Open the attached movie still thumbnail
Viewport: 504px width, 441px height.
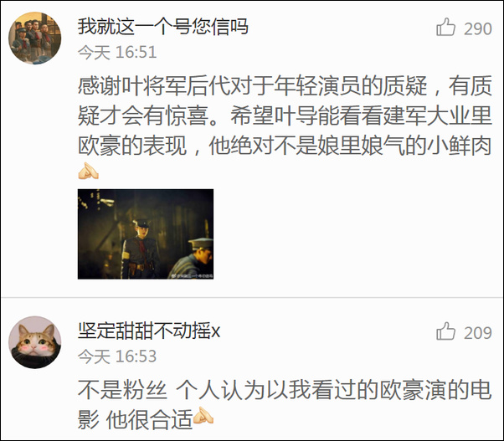tap(146, 233)
